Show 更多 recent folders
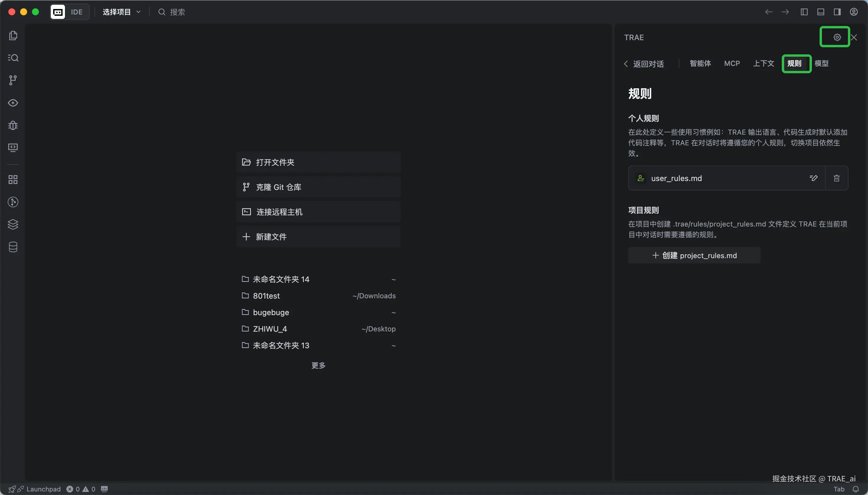 [319, 365]
